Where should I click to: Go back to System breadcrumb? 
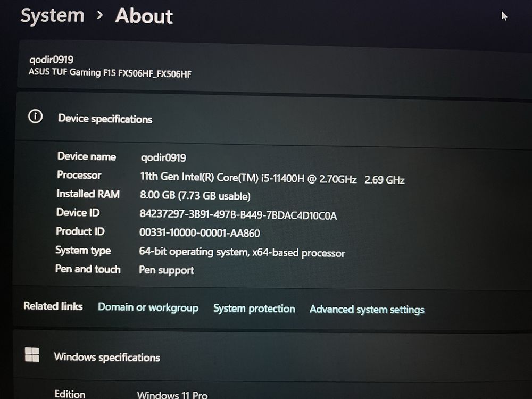[x=52, y=16]
